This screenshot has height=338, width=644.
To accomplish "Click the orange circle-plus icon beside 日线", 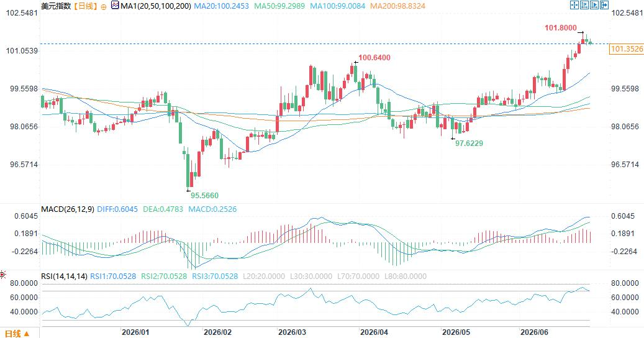I will [x=104, y=7].
